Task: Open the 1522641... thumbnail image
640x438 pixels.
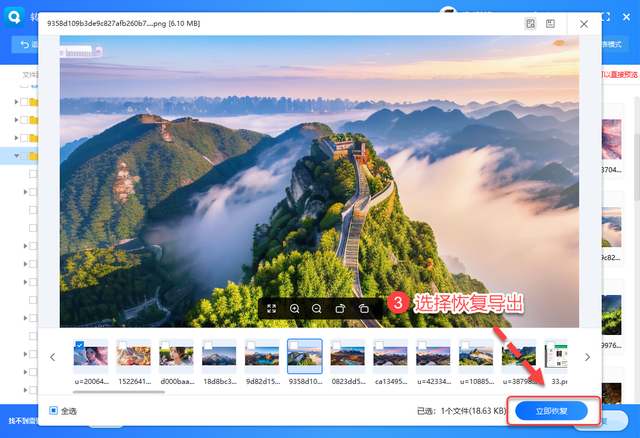Action: [x=133, y=356]
